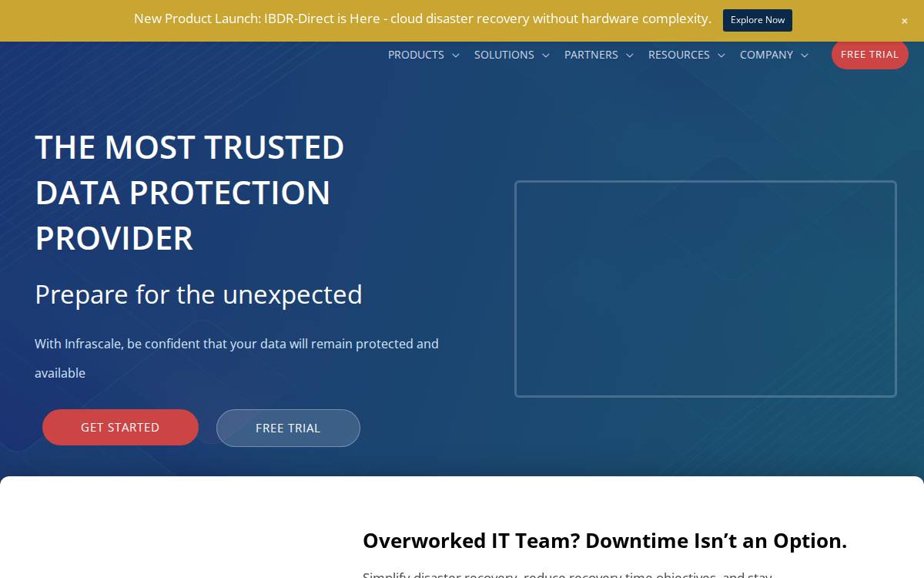This screenshot has height=578, width=924.
Task: Click 'Overworked IT Team? Downtime Isn't an Option.' heading
Action: click(x=604, y=540)
